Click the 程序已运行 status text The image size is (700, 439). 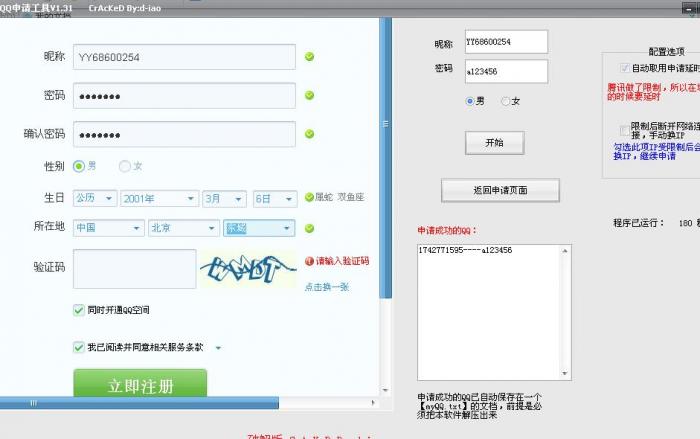tap(639, 223)
